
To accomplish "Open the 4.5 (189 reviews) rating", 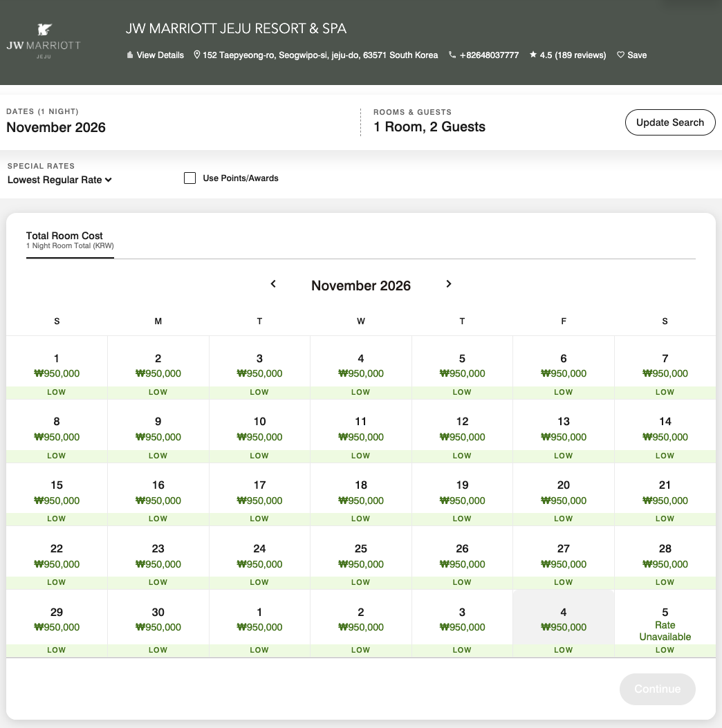I will pos(568,55).
